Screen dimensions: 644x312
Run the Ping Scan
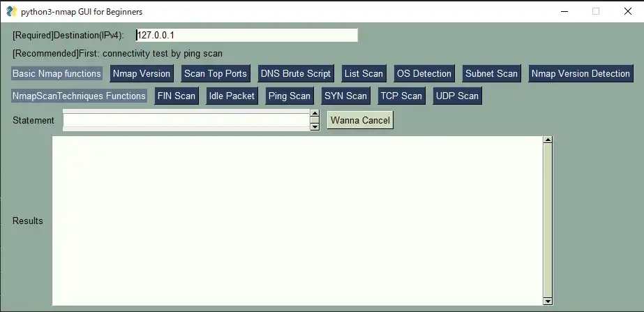click(290, 96)
